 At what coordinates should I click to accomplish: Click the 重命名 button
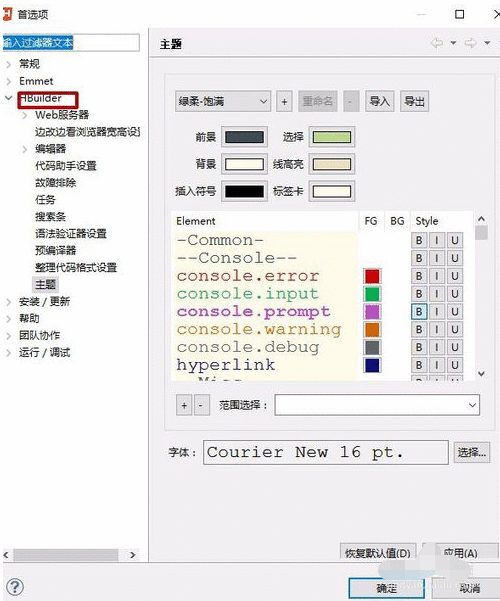coord(317,102)
